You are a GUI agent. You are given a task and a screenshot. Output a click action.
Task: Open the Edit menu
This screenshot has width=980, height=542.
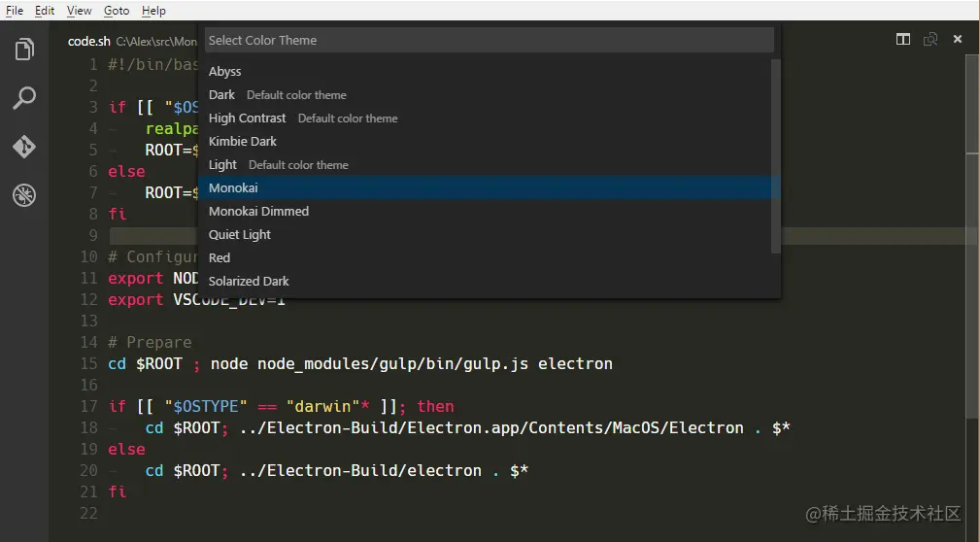(x=45, y=11)
